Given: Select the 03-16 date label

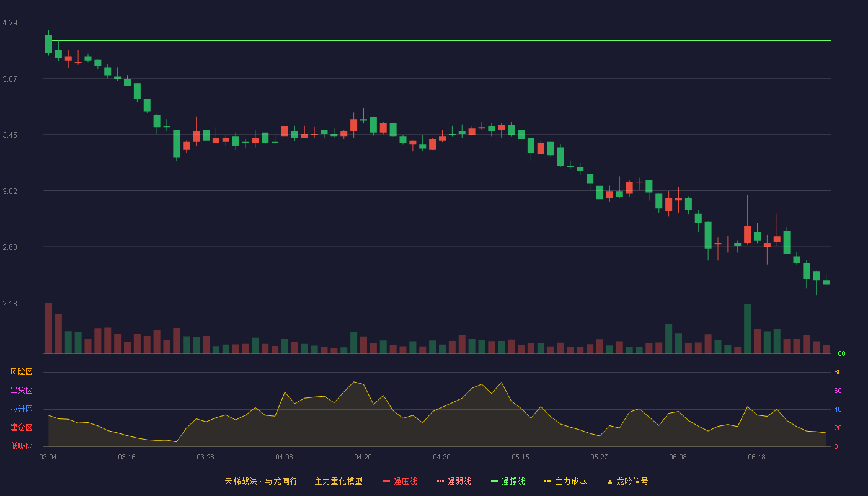Looking at the screenshot, I should click(x=126, y=457).
